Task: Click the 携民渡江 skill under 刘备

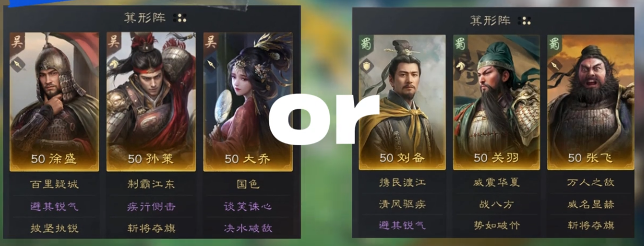Action: [402, 182]
